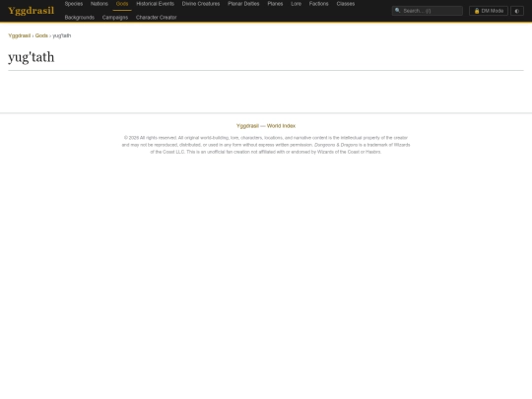This screenshot has width=532, height=399.
Task: Open the Character Creator nav item
Action: [x=156, y=18]
